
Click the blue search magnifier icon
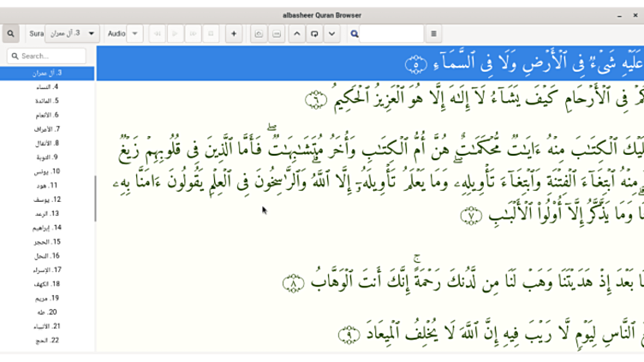click(x=355, y=33)
